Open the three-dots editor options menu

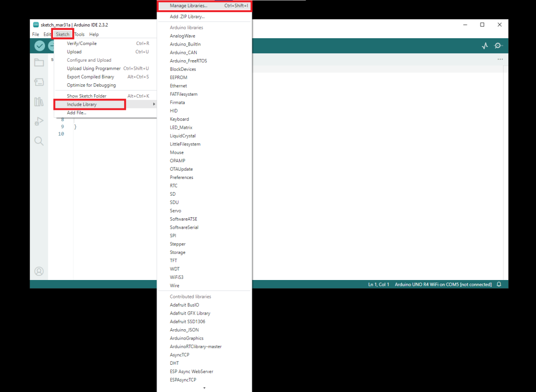[x=500, y=60]
